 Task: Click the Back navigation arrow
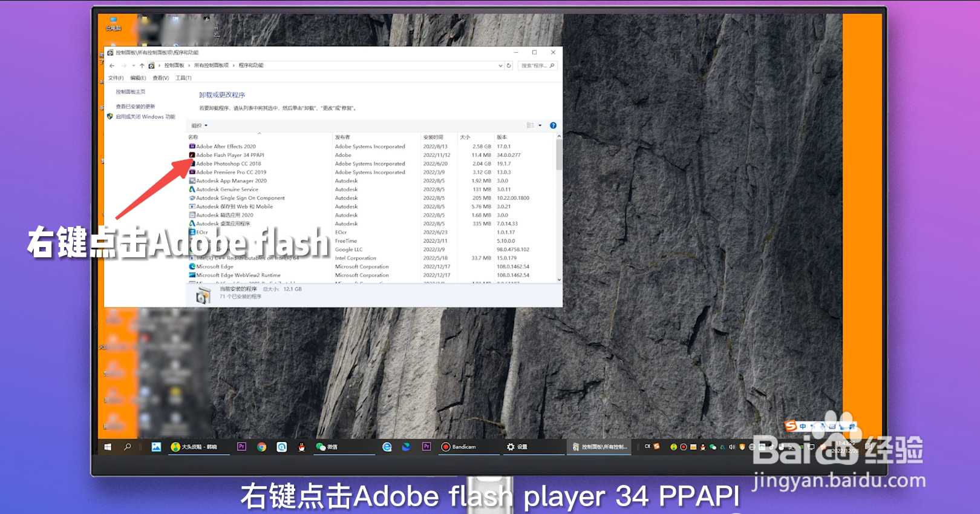tap(112, 65)
